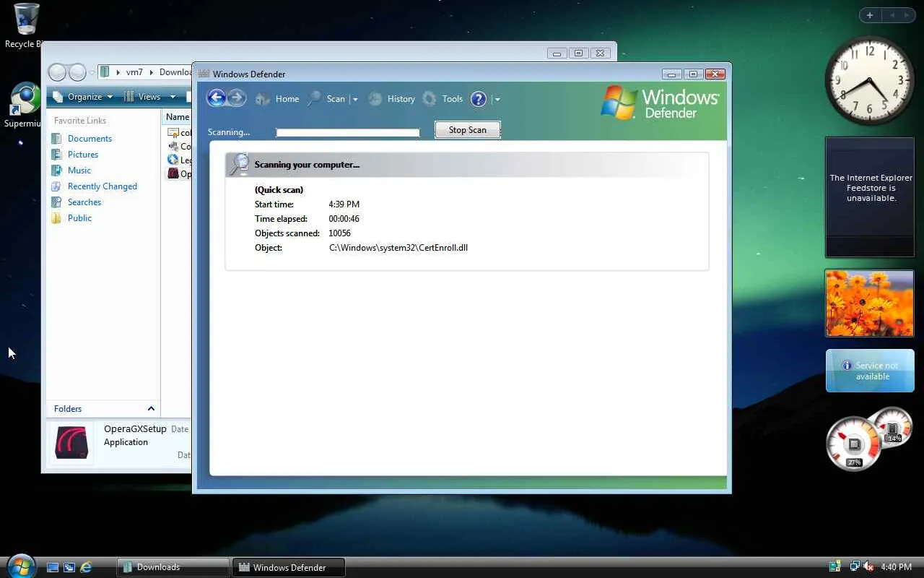This screenshot has width=924, height=578.
Task: Maximize the Windows Defender window
Action: pos(692,74)
